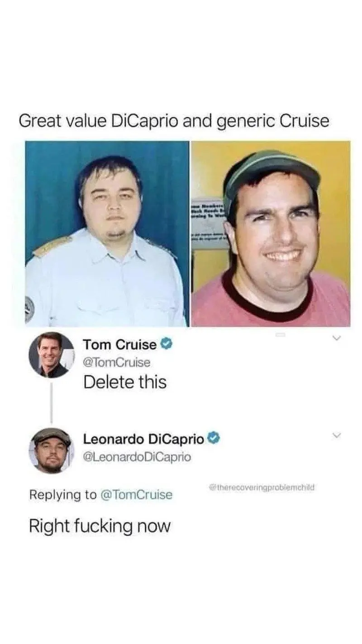Open Tom Cruise's profile avatar

(51, 355)
